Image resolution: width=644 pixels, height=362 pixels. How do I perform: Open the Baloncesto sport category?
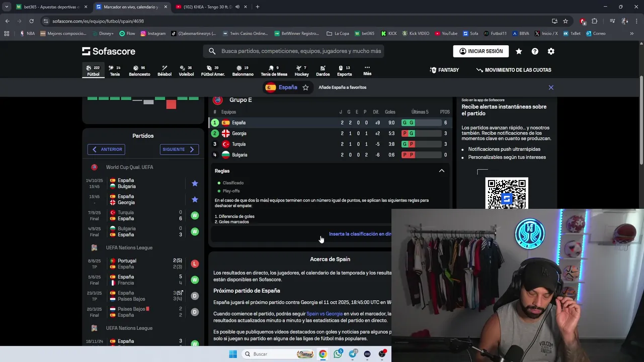click(x=139, y=70)
